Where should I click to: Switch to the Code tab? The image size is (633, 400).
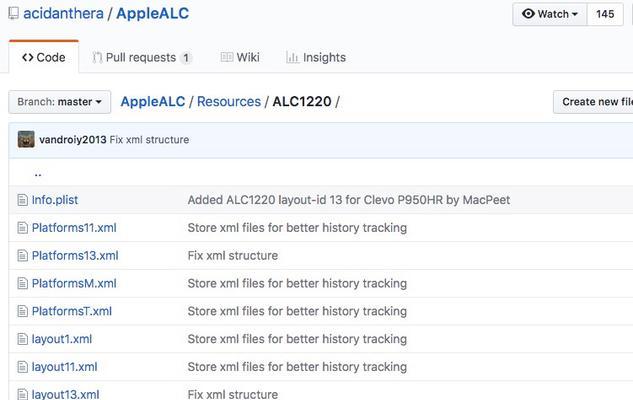44,57
